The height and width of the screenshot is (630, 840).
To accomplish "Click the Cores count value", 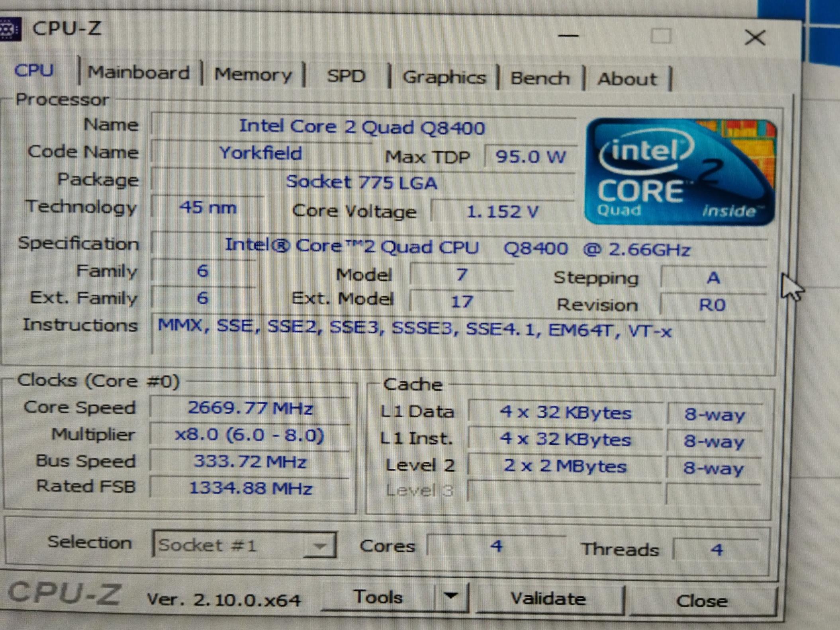I will pyautogui.click(x=496, y=546).
